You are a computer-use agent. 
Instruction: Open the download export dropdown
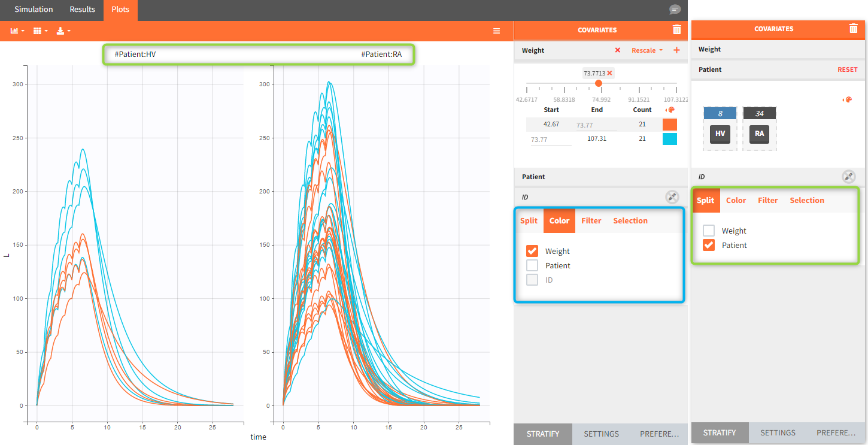click(x=63, y=31)
